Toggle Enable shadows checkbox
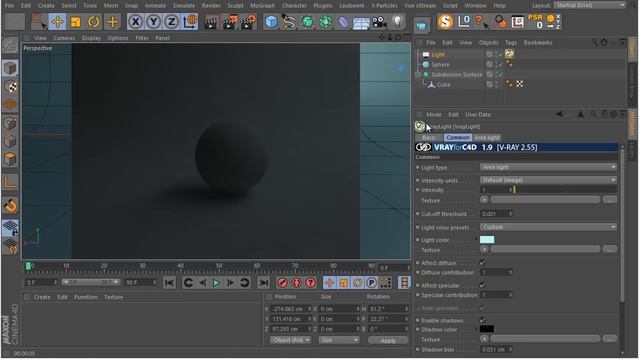This screenshot has width=640, height=360. coord(483,320)
